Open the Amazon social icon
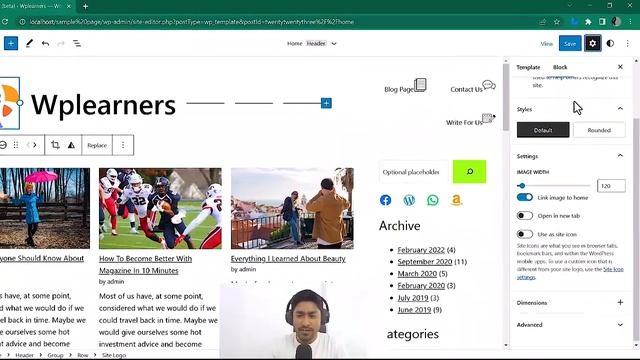Image resolution: width=640 pixels, height=360 pixels. tap(456, 200)
